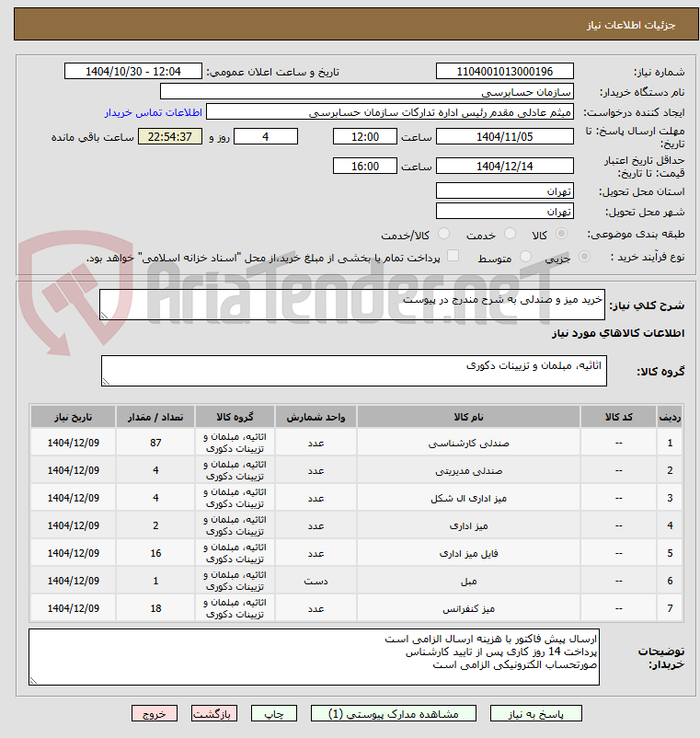The height and width of the screenshot is (738, 700).
Task: Click the 'نام کالا' column header
Action: click(x=468, y=417)
